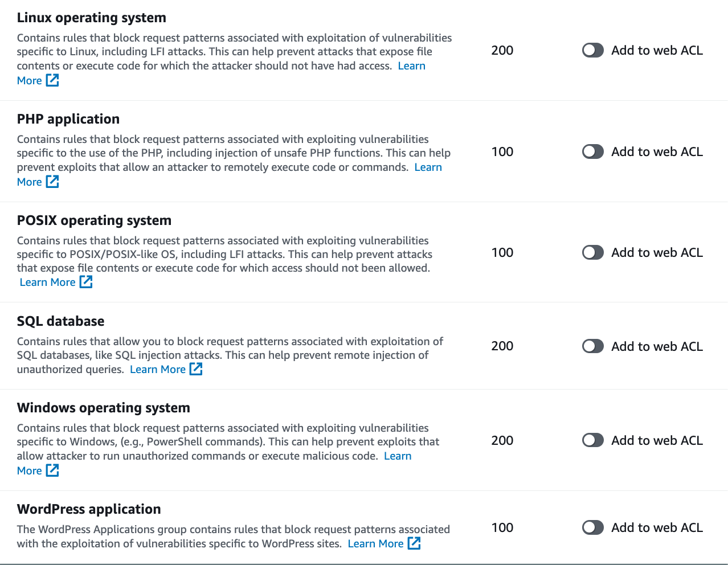
Task: Open Learn More link for POSIX operating system
Action: point(48,282)
